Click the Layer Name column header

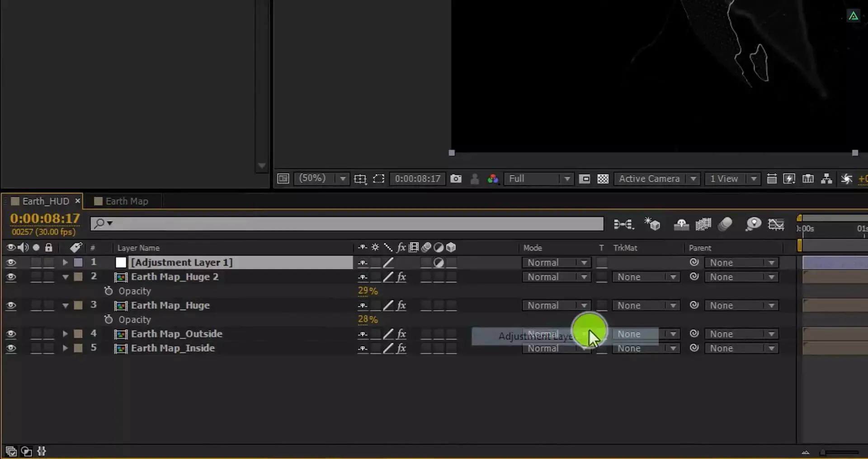[138, 248]
